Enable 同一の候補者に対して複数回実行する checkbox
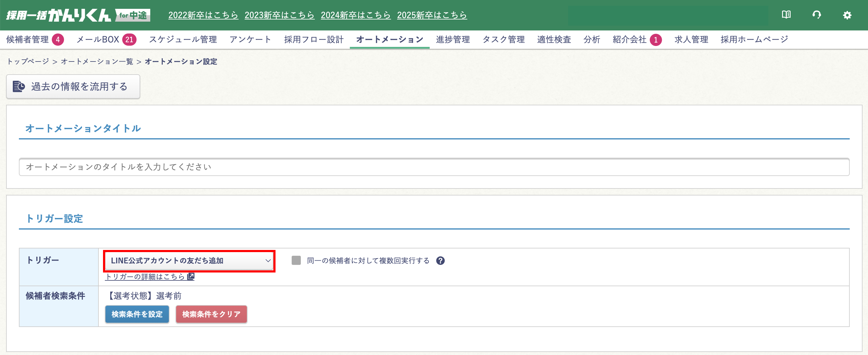Screen dimensions: 868x355 (x=296, y=260)
